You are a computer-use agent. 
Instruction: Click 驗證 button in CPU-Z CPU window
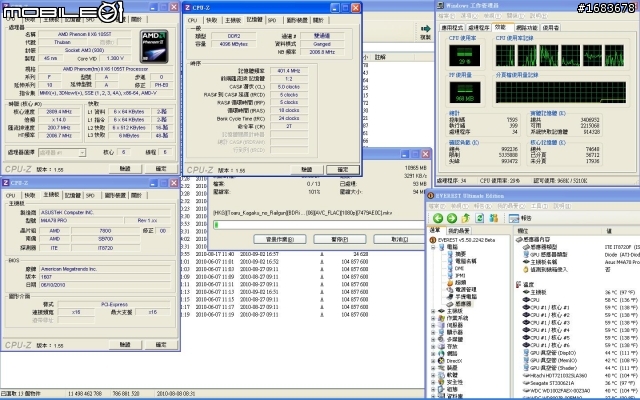pos(125,169)
